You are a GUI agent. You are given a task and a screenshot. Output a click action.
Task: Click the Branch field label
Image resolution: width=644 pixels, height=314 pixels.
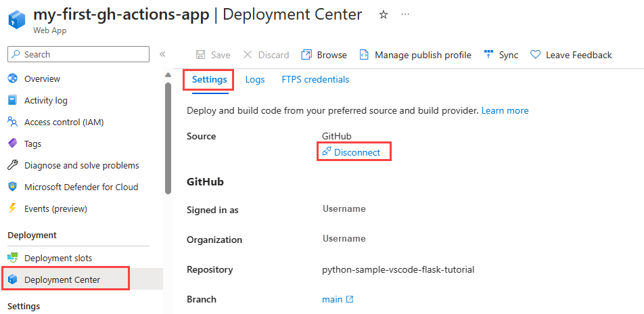coord(202,300)
